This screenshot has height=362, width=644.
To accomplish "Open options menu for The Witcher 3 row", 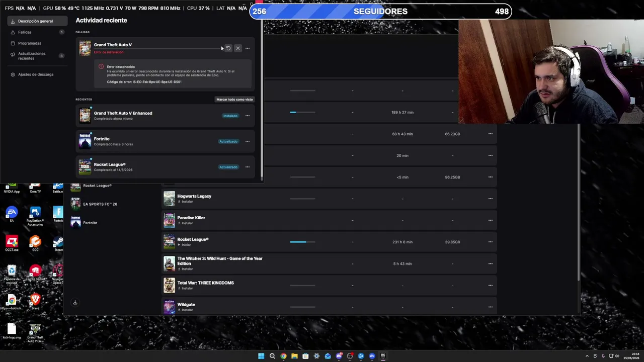I will (x=491, y=263).
